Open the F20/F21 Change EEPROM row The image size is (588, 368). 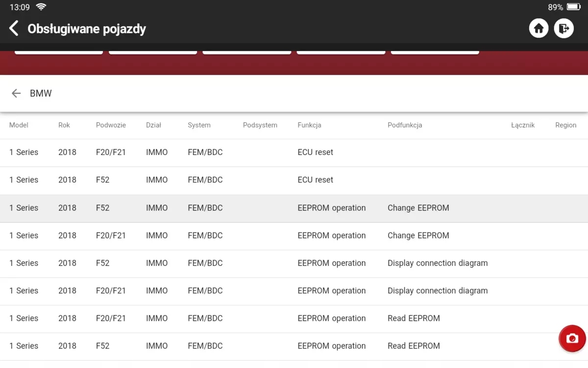[294, 236]
